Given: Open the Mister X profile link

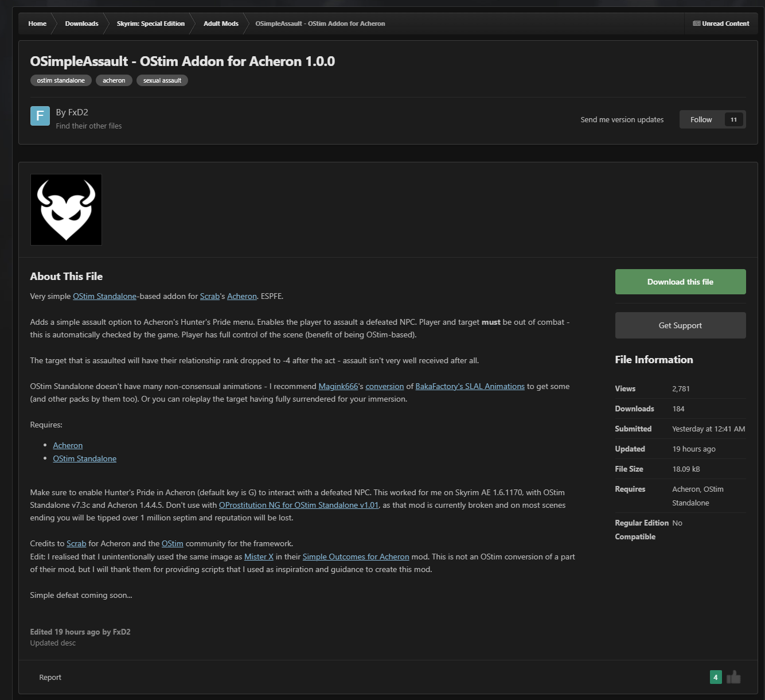Looking at the screenshot, I should pos(259,557).
